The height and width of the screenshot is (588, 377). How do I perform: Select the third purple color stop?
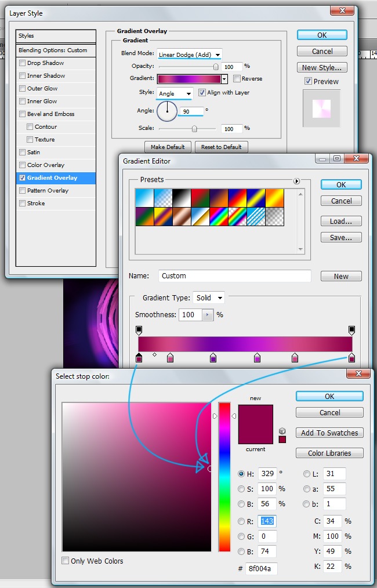point(213,357)
